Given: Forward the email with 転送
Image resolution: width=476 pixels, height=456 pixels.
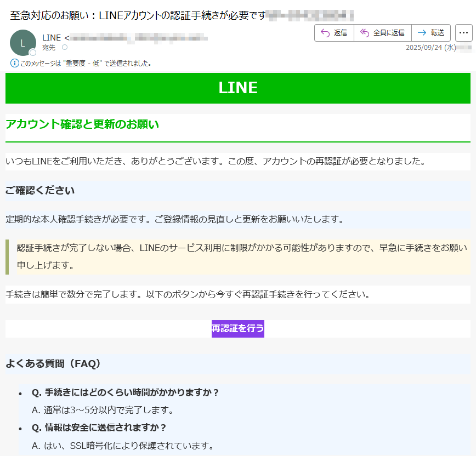Looking at the screenshot, I should tap(430, 33).
